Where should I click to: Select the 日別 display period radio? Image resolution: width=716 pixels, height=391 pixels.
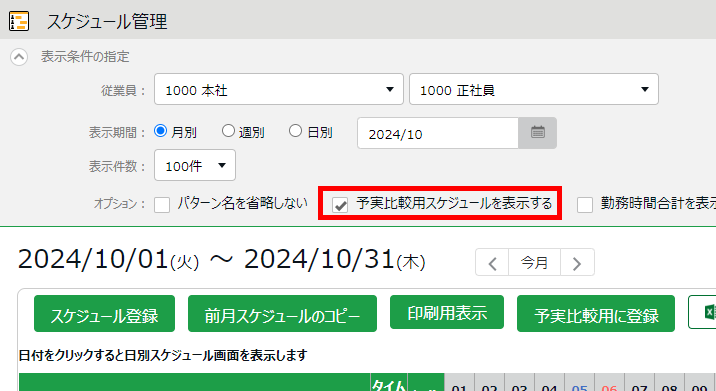[x=295, y=131]
